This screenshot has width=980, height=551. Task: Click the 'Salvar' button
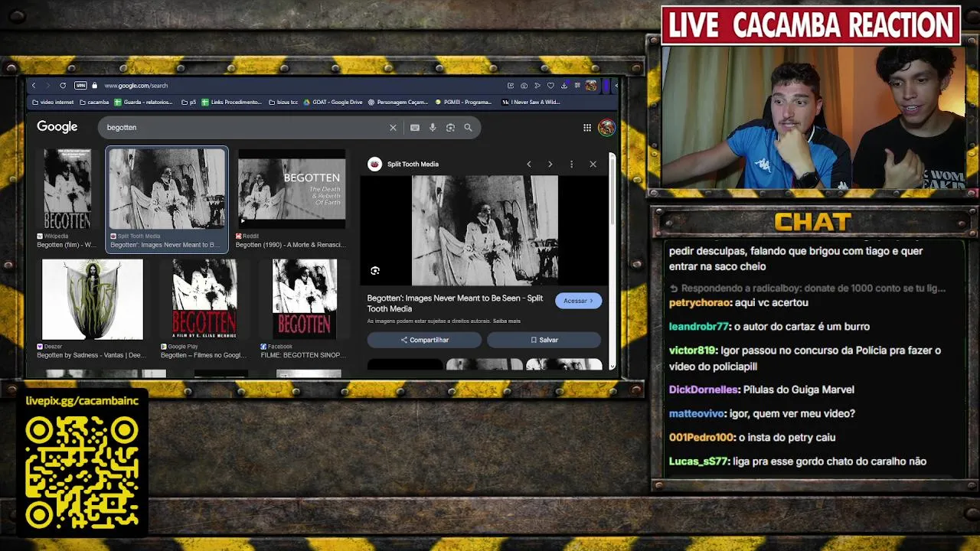[544, 340]
